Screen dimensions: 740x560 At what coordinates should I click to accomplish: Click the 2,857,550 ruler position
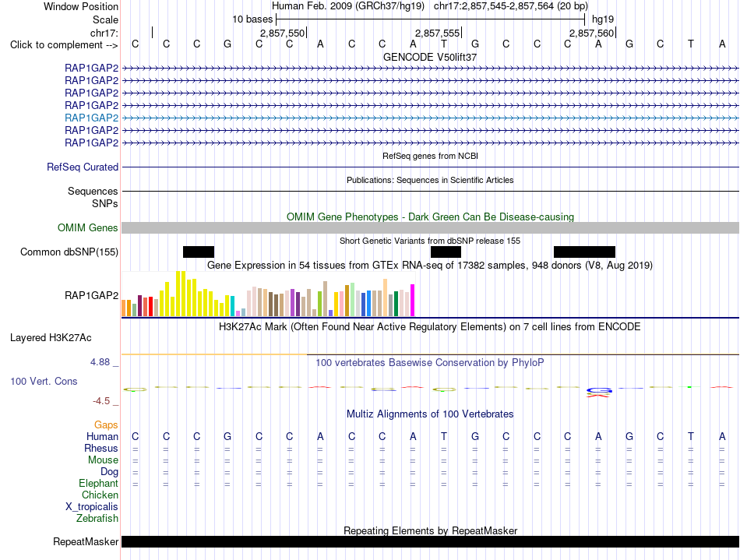point(282,33)
